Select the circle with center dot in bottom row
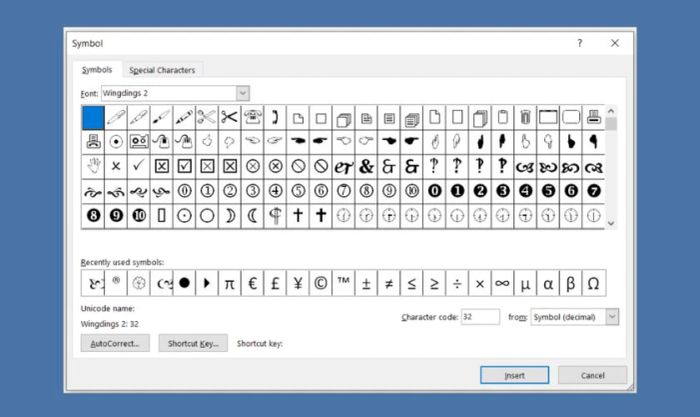700x417 pixels. tap(184, 216)
